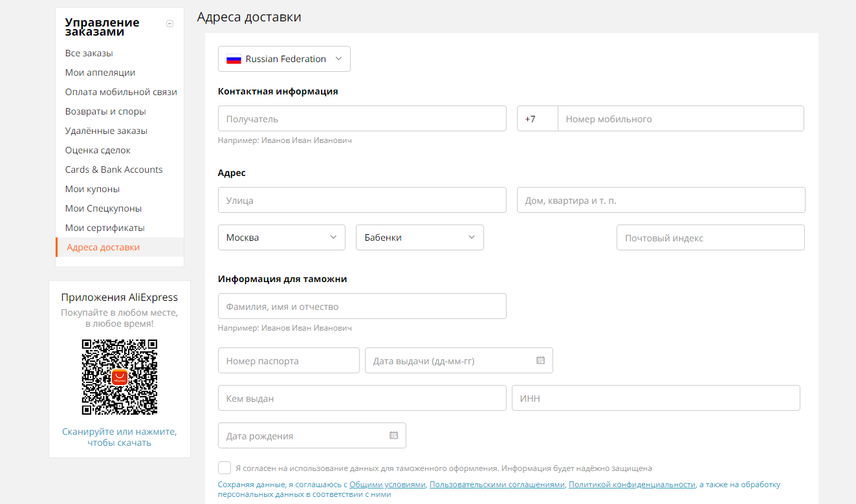Open Пользовательскими соглашениями link
Image resolution: width=856 pixels, height=504 pixels.
coord(497,485)
